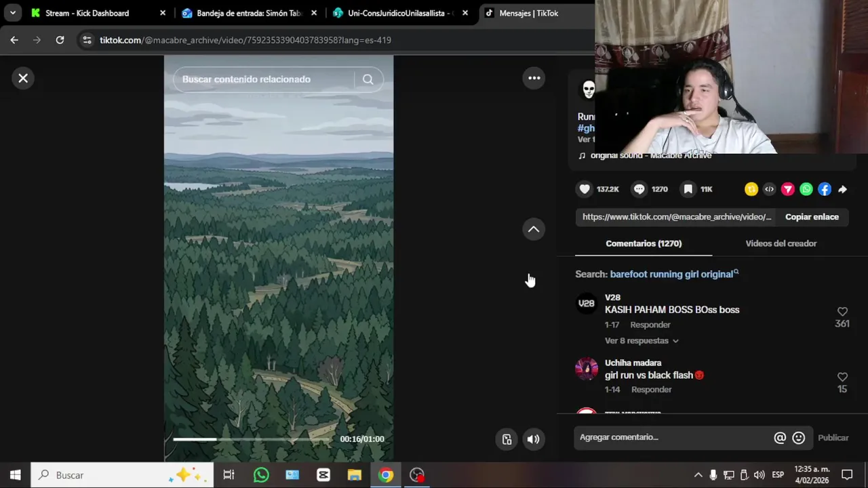Image resolution: width=868 pixels, height=488 pixels.
Task: Open the Windows Start menu
Action: pos(15,475)
